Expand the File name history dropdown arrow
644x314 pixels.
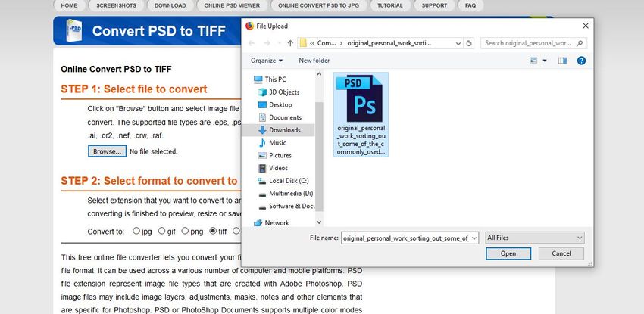coord(474,238)
